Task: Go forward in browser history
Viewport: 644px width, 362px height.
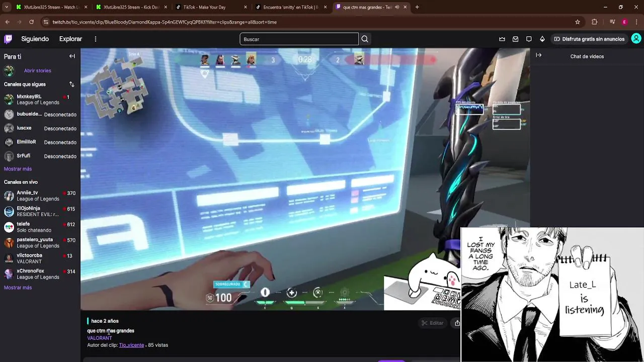Action: [x=20, y=22]
